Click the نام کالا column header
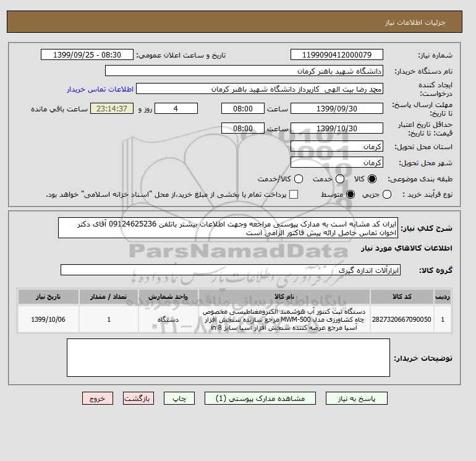Image resolution: width=476 pixels, height=461 pixels. pos(284,297)
